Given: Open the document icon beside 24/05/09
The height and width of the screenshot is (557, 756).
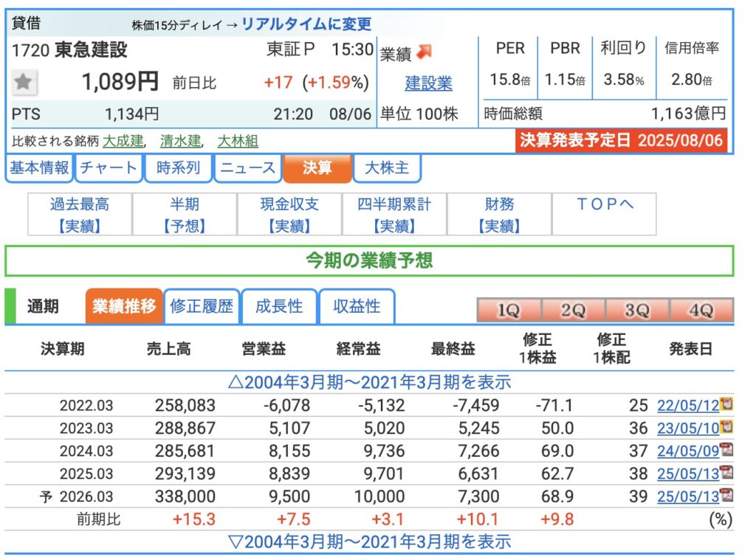Looking at the screenshot, I should click(x=726, y=449).
